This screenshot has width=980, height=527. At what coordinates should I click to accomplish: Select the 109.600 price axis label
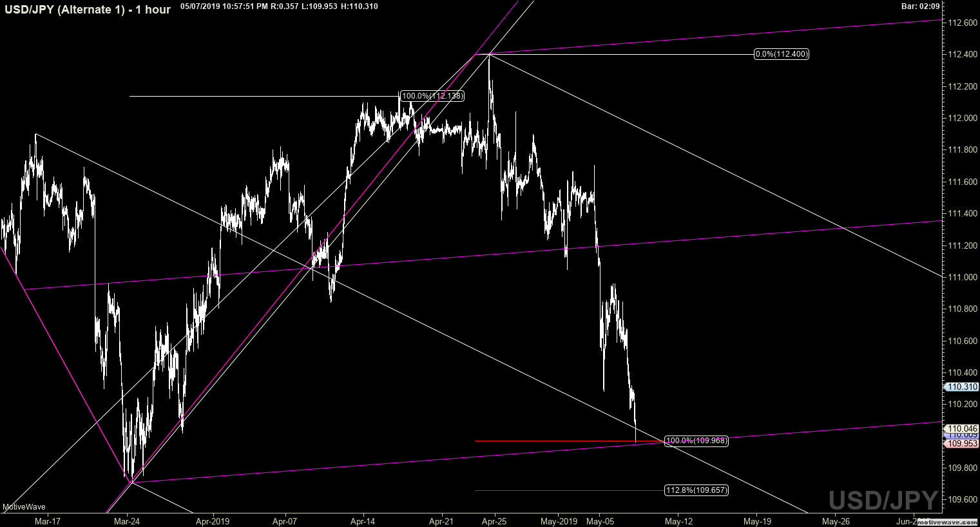coord(963,499)
